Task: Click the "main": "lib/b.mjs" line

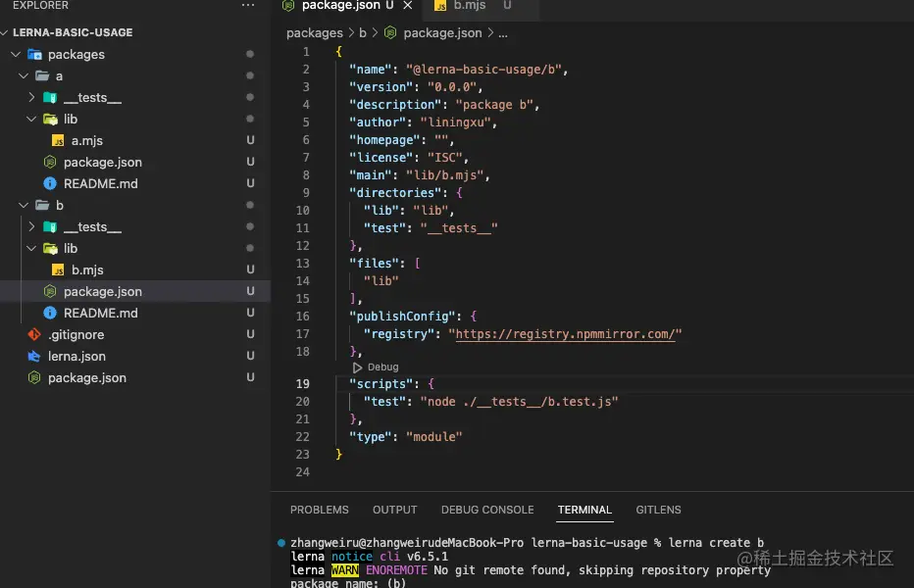Action: point(419,175)
